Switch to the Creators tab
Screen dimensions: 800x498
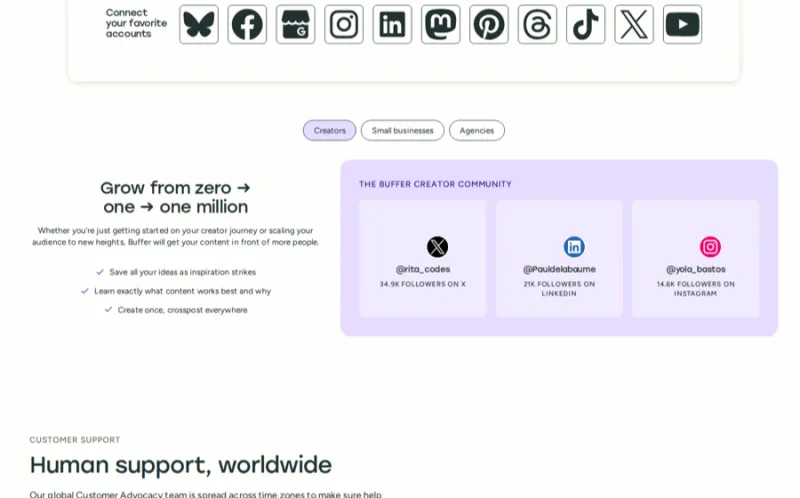pos(330,131)
